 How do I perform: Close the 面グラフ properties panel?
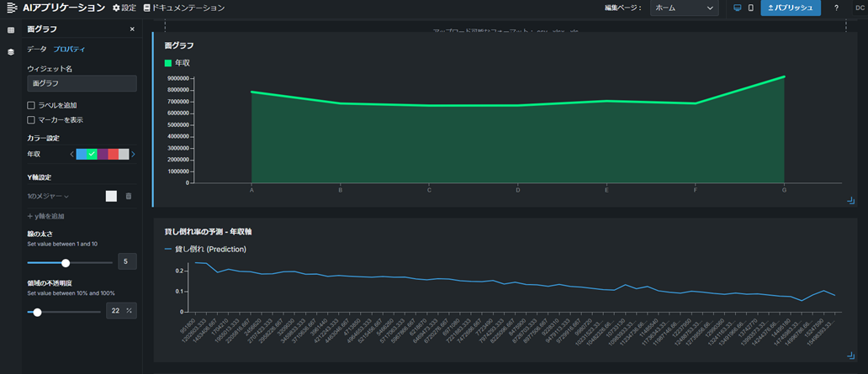pos(132,29)
